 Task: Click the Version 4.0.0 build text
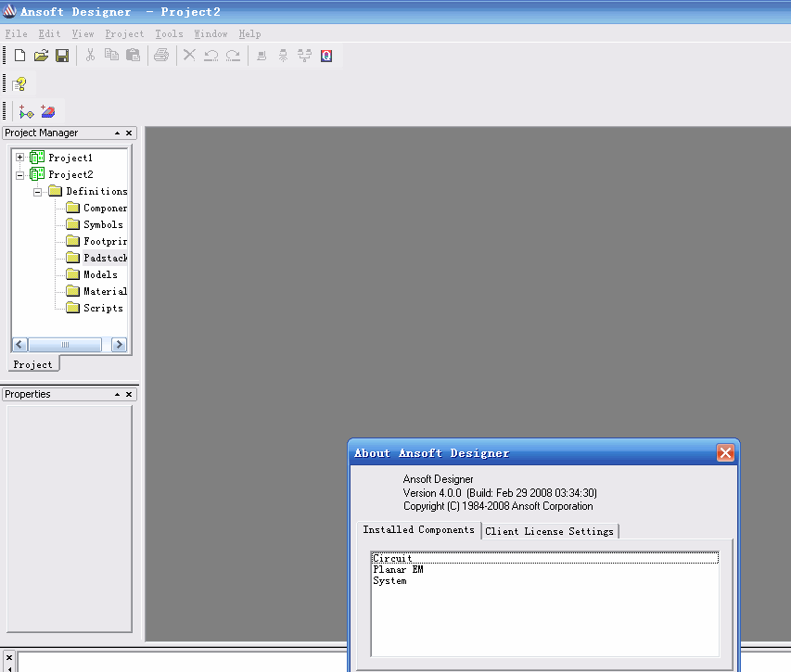(x=500, y=492)
